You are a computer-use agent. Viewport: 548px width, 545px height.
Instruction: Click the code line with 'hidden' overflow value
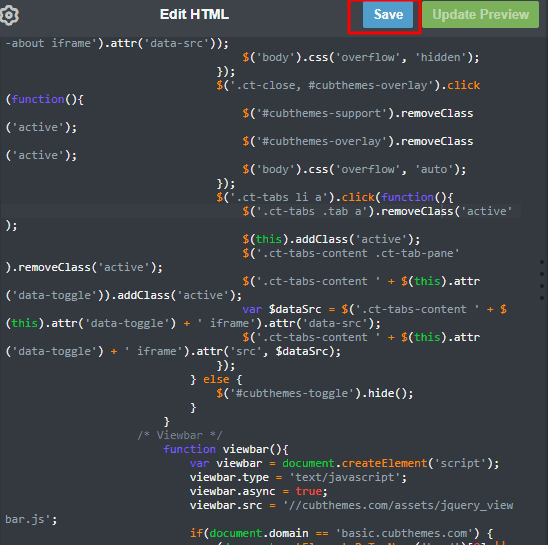click(361, 57)
